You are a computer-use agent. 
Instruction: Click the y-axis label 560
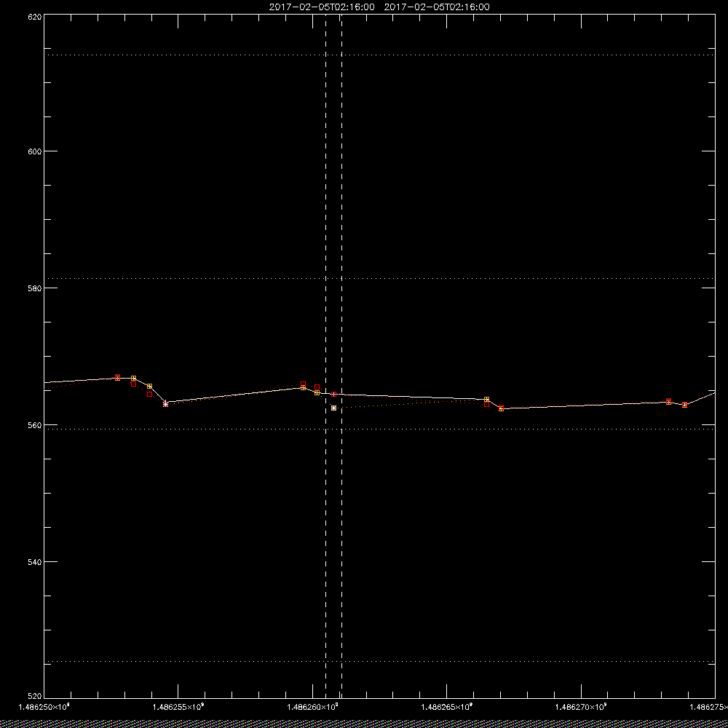[36, 425]
